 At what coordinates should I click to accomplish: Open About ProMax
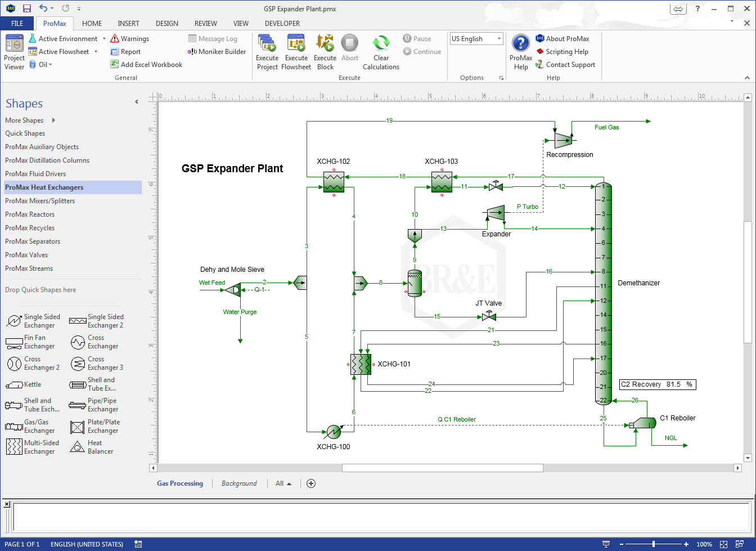(562, 39)
